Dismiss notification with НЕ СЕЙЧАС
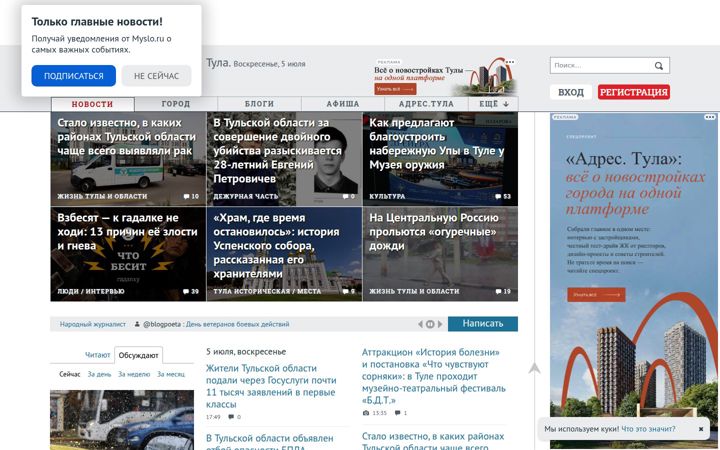The height and width of the screenshot is (450, 720). 157,76
